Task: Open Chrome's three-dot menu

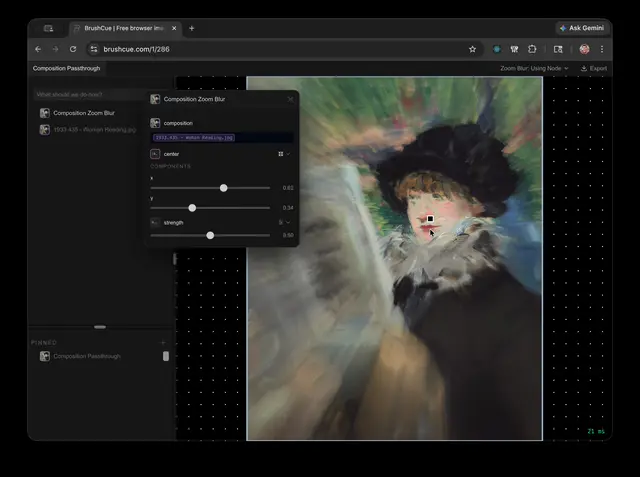Action: point(602,49)
